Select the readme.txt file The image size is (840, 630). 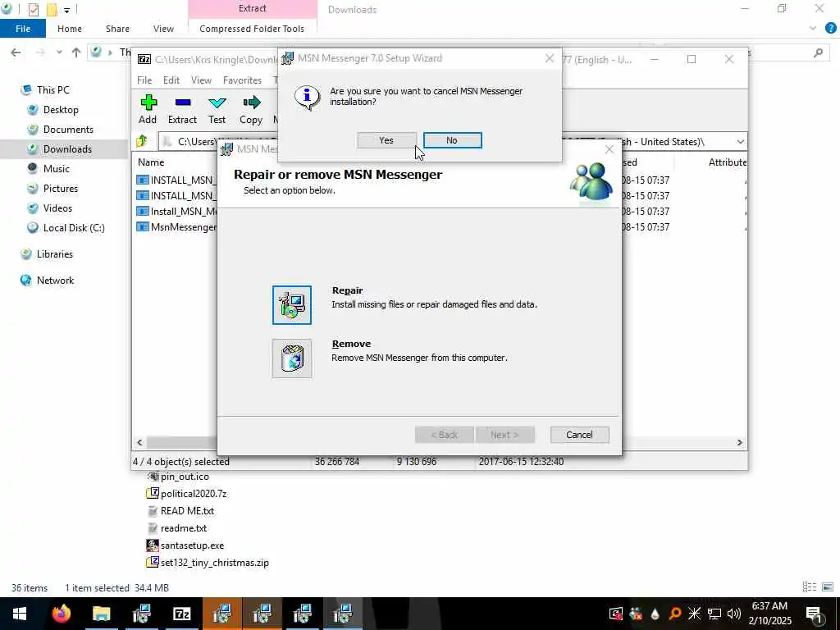coord(177,528)
